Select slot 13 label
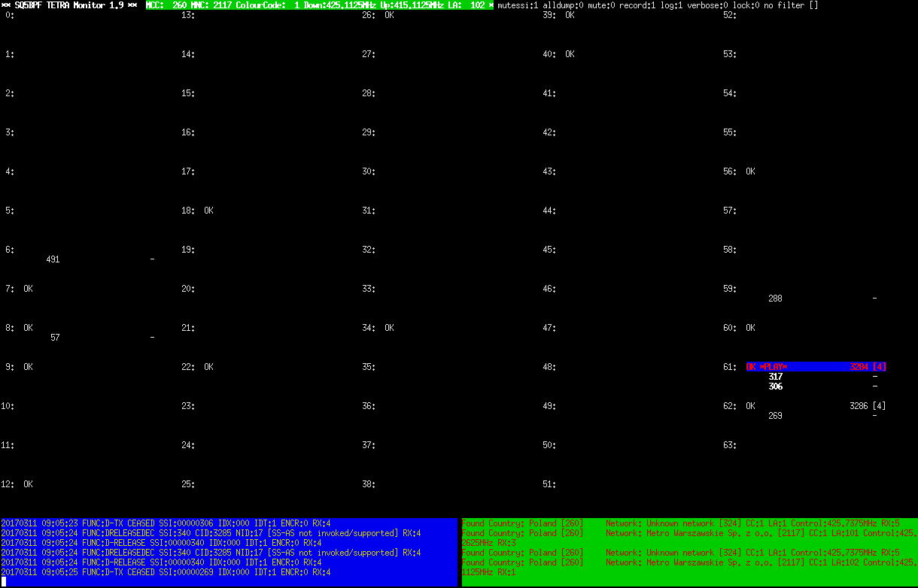 (188, 15)
